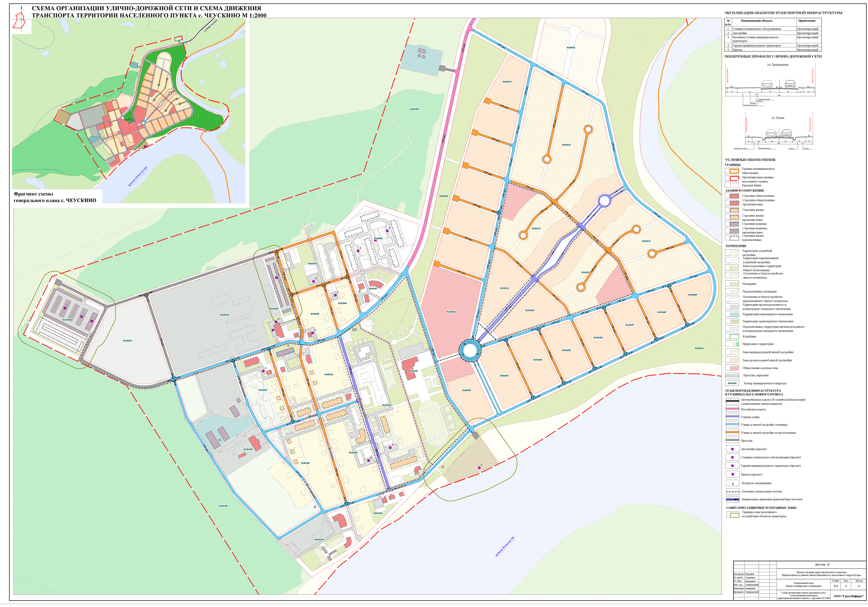Click the 'Строения жилые' orange legend swatch
The height and width of the screenshot is (607, 868).
[x=732, y=210]
